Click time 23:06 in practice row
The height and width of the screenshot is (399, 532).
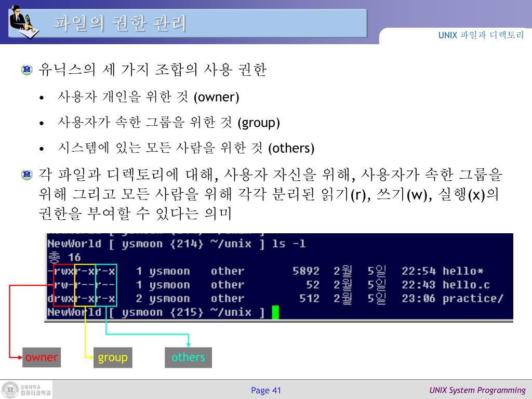point(418,298)
